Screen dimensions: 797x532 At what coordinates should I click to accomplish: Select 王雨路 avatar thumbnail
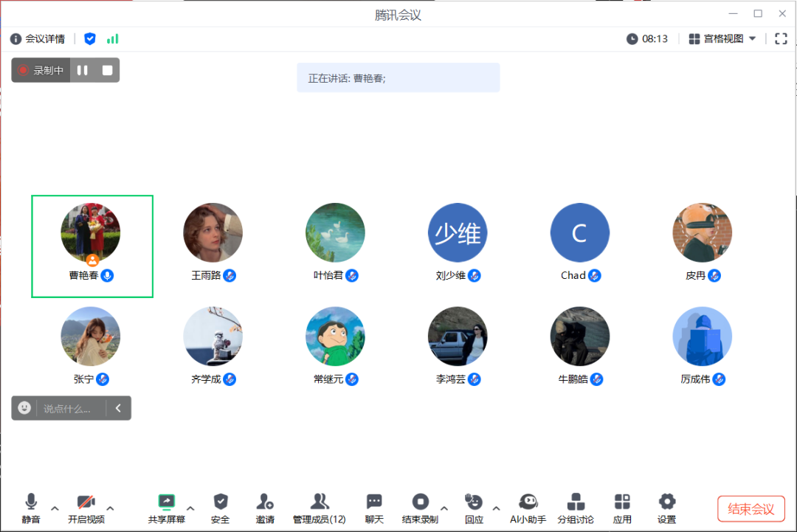tap(213, 232)
